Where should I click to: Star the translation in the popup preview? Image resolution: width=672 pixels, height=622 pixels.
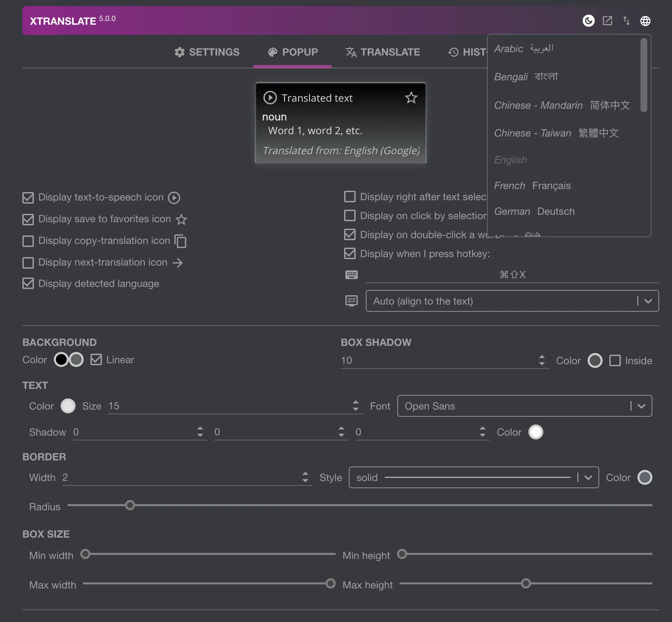pos(411,98)
